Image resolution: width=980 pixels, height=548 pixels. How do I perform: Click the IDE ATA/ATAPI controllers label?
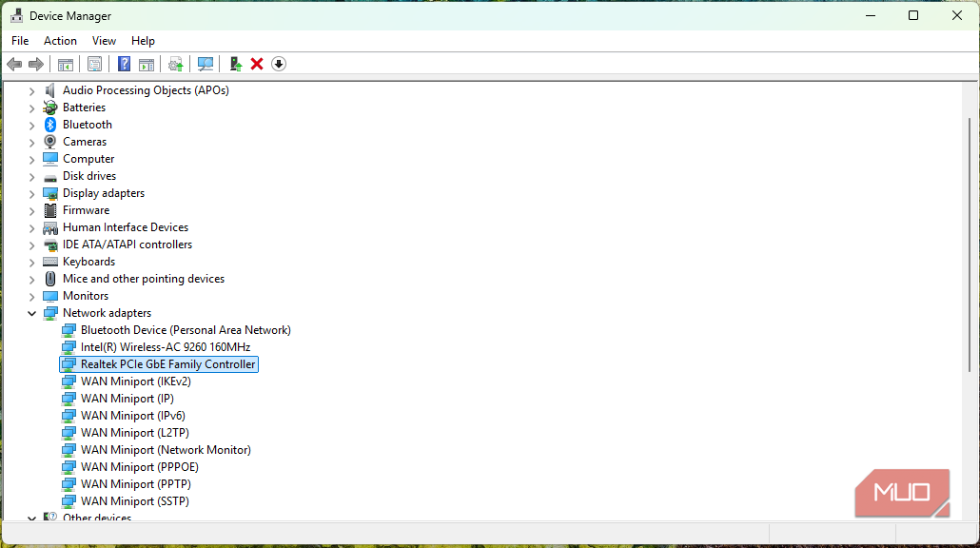tap(127, 245)
